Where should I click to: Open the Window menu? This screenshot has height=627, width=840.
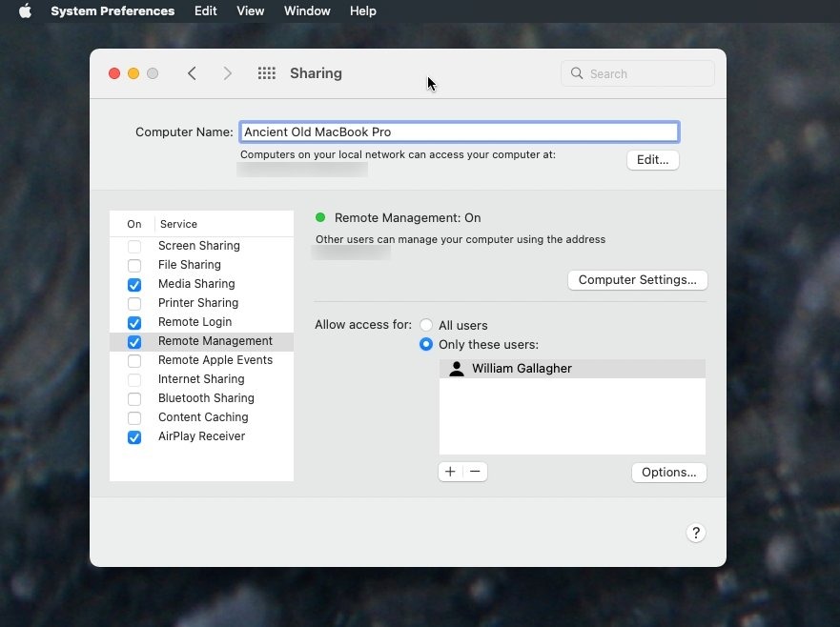click(x=307, y=11)
